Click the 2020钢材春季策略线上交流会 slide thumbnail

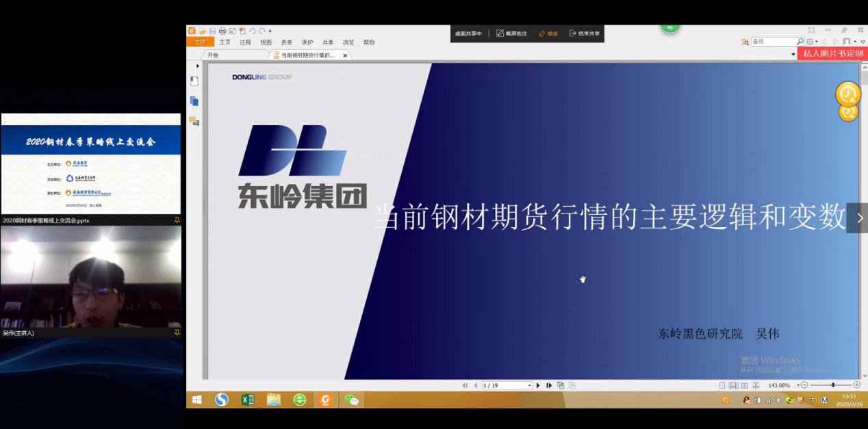91,164
